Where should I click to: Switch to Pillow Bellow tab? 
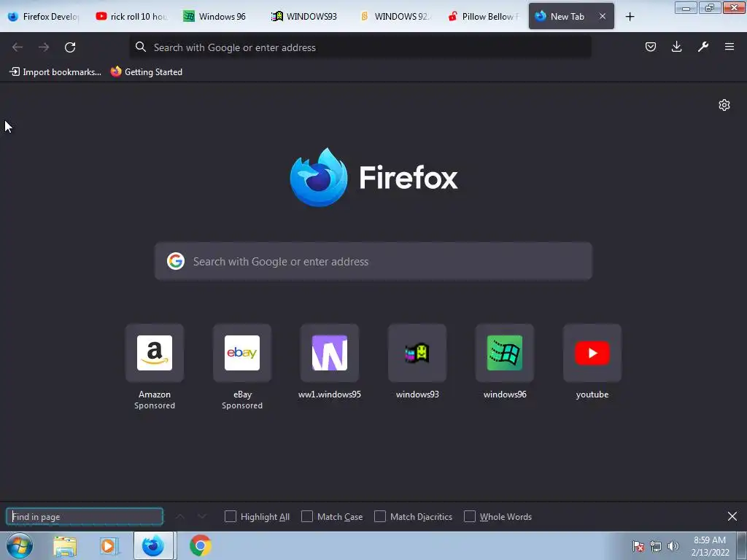(482, 17)
